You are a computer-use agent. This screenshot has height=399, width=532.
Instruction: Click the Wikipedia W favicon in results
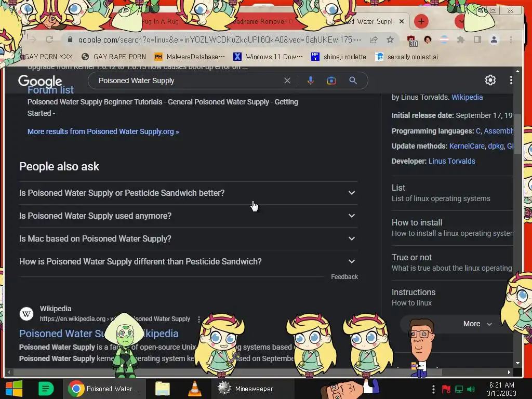pyautogui.click(x=26, y=314)
